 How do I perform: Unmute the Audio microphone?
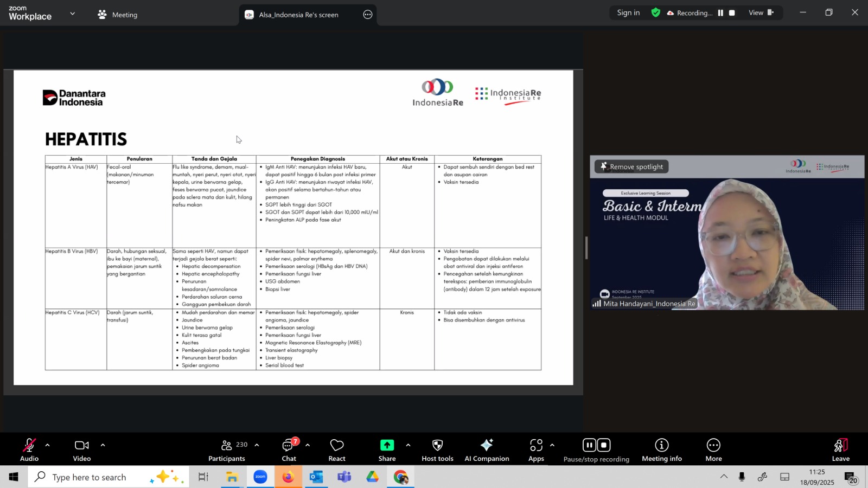click(x=29, y=450)
